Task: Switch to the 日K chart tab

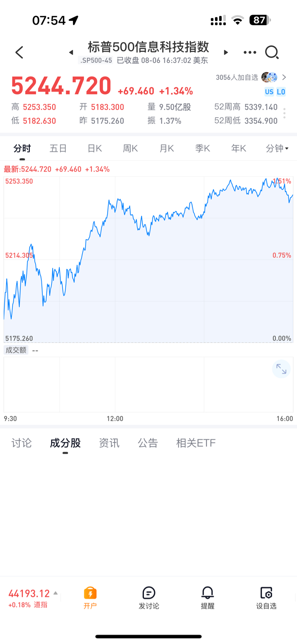Action: tap(94, 148)
